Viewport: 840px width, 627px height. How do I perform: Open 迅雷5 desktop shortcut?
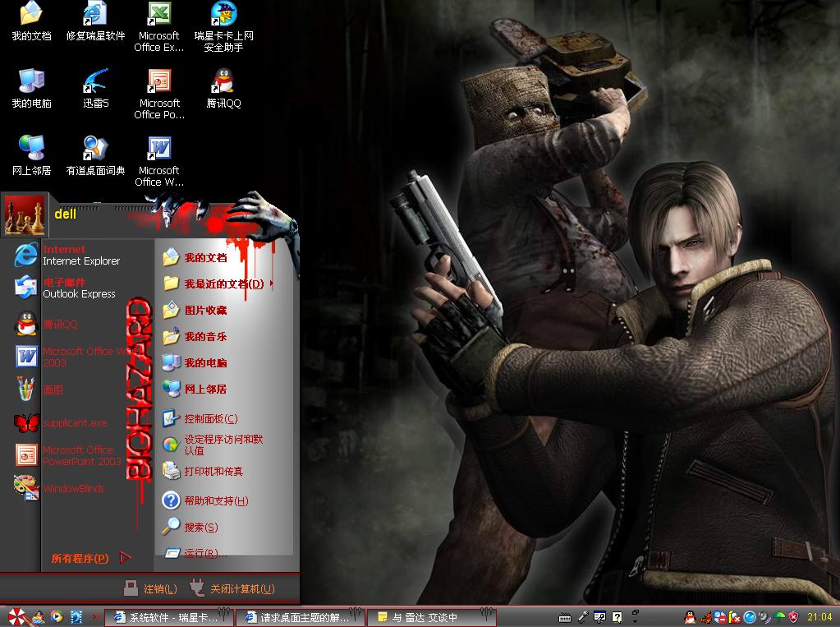coord(95,88)
